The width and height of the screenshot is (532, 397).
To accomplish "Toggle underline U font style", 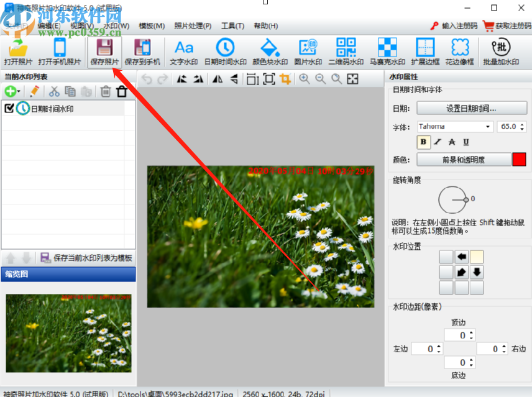I will [466, 142].
